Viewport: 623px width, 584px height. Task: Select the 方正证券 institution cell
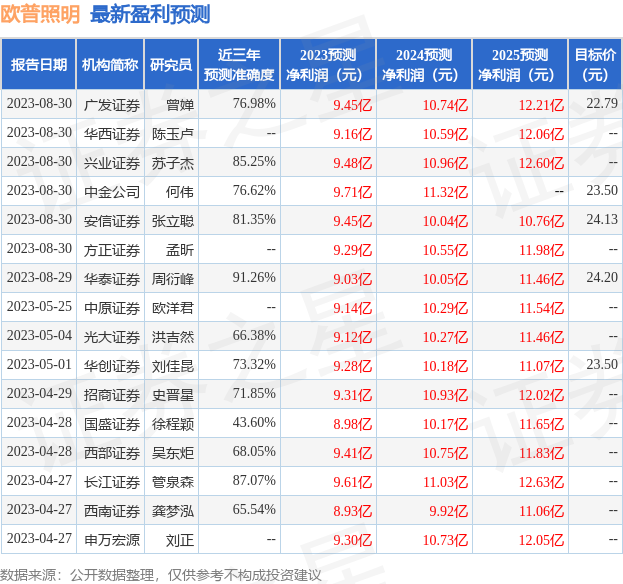pos(112,250)
